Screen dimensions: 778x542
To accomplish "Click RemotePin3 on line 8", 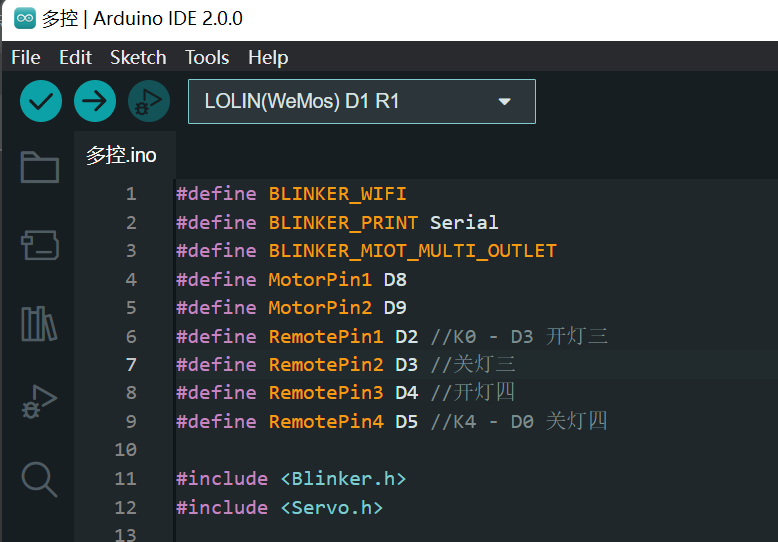I will tap(326, 393).
